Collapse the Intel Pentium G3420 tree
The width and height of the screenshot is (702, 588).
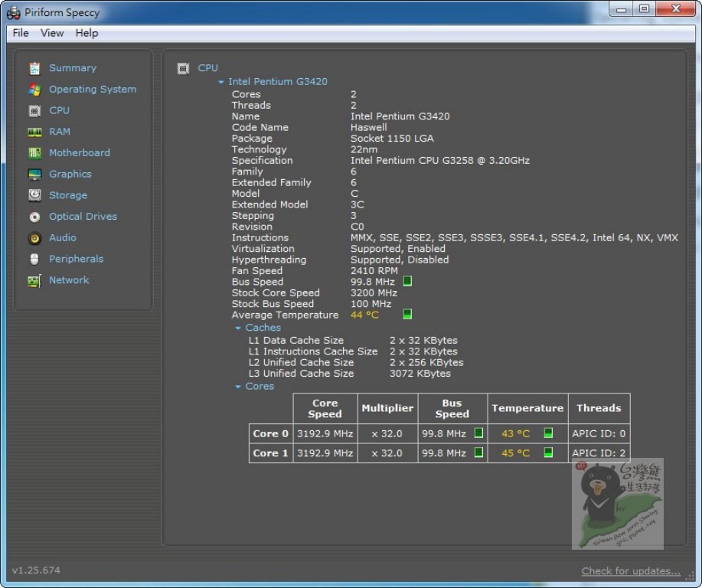221,82
